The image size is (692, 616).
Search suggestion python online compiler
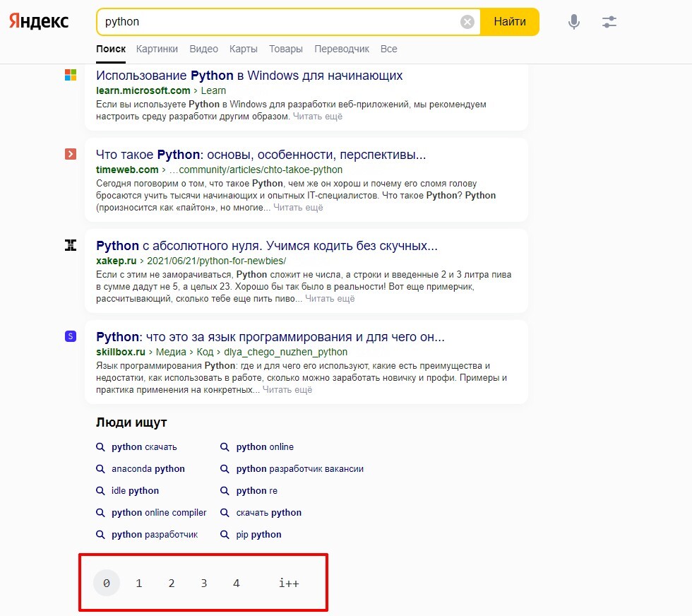click(x=159, y=513)
